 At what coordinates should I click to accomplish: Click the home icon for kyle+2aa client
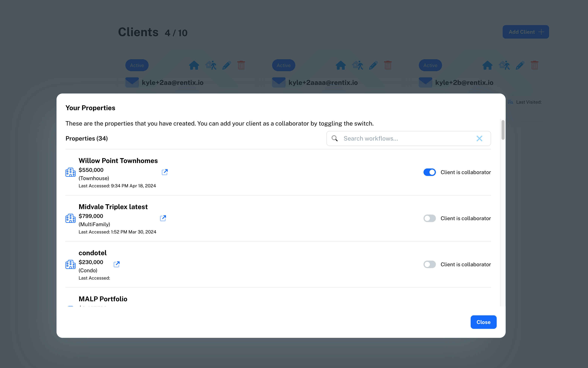click(x=194, y=65)
